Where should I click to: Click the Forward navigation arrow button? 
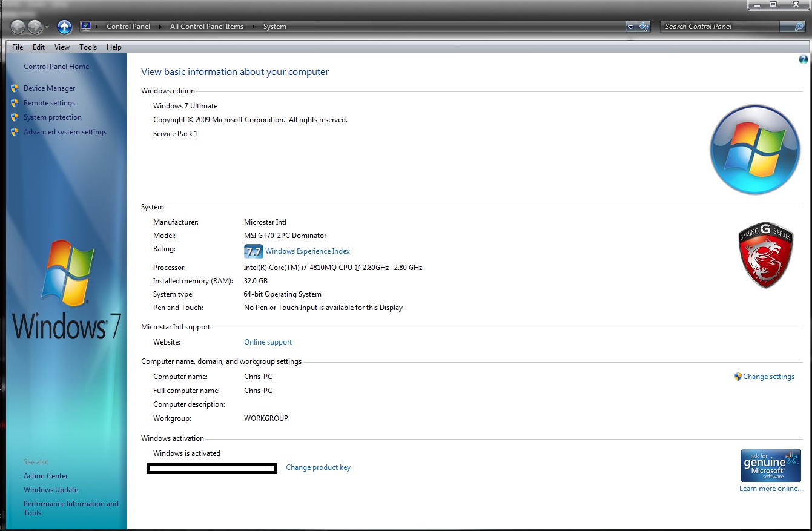pos(35,27)
